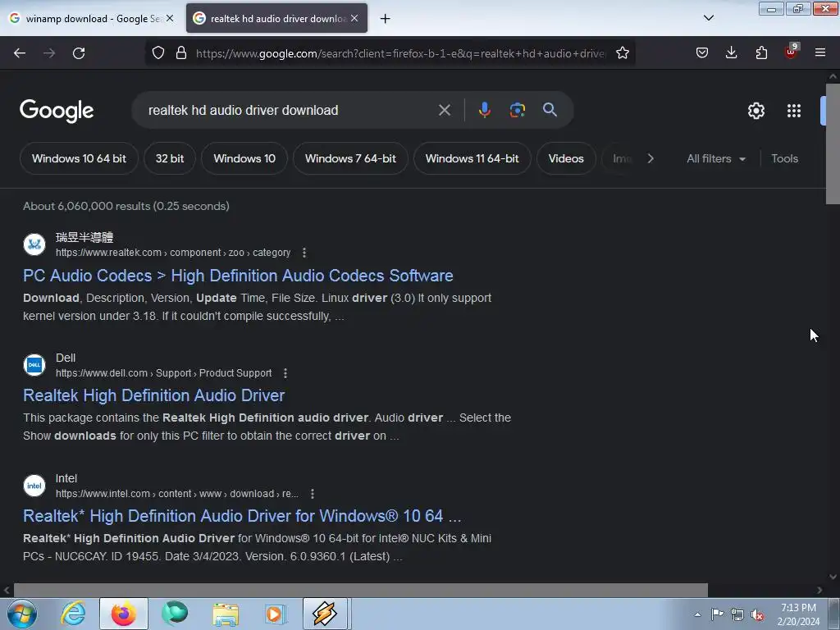Open the folder icon on taskbar
The height and width of the screenshot is (630, 840).
pyautogui.click(x=226, y=614)
